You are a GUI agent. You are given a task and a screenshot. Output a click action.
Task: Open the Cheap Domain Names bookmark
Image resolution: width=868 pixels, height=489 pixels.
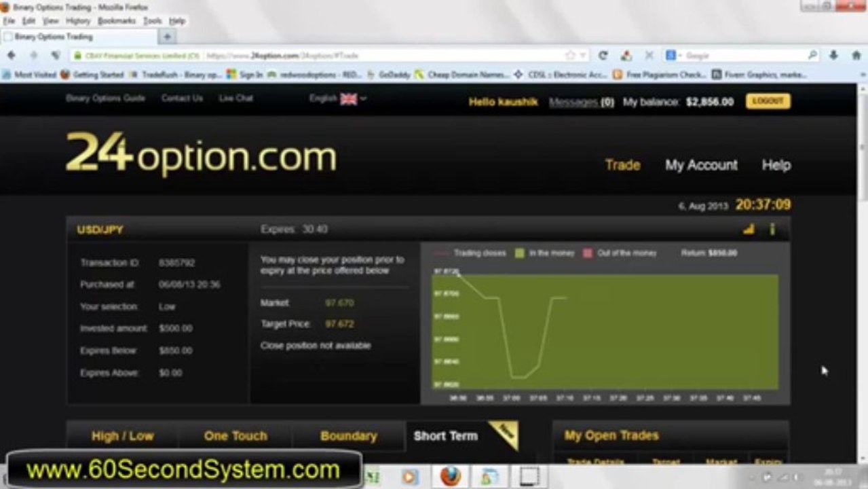[461, 75]
